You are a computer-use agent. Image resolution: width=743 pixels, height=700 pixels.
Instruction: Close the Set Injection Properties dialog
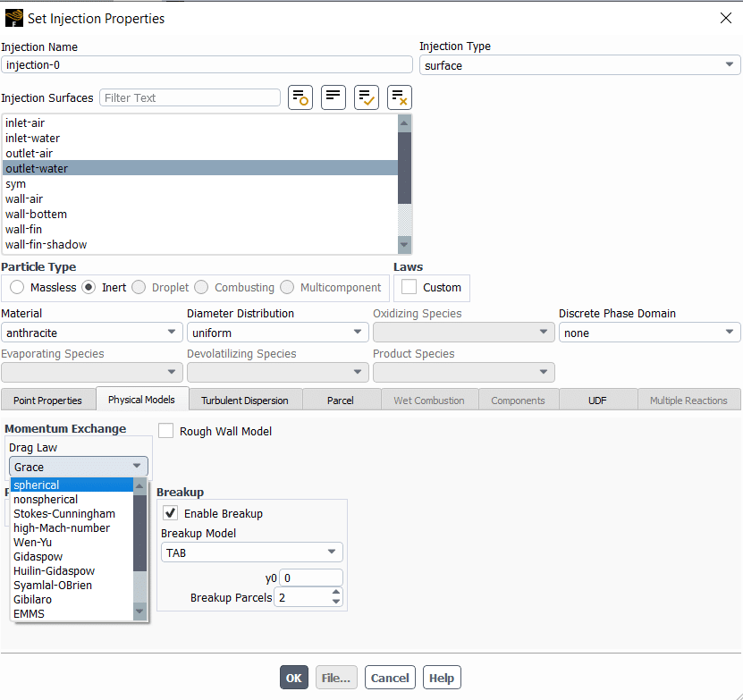click(x=724, y=18)
